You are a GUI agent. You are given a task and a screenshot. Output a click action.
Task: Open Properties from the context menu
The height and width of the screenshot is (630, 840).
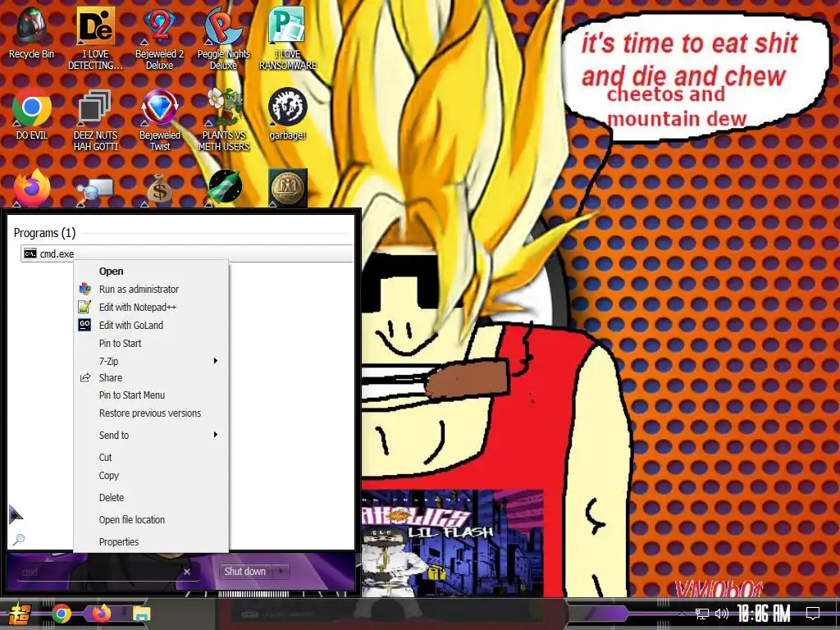click(151, 541)
